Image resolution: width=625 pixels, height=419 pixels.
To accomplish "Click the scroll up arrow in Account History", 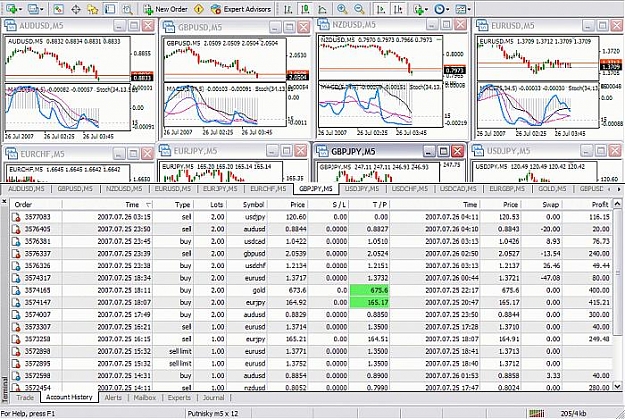I will point(617,204).
